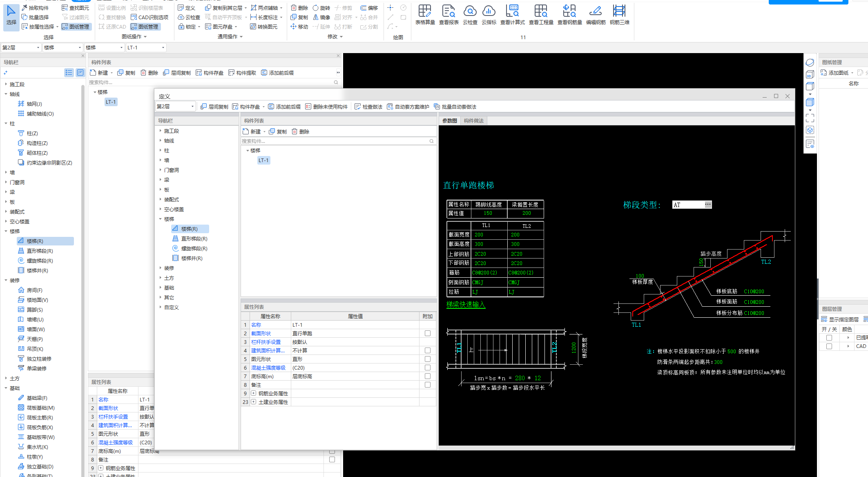Open 查看工程量 tool

pyautogui.click(x=541, y=15)
